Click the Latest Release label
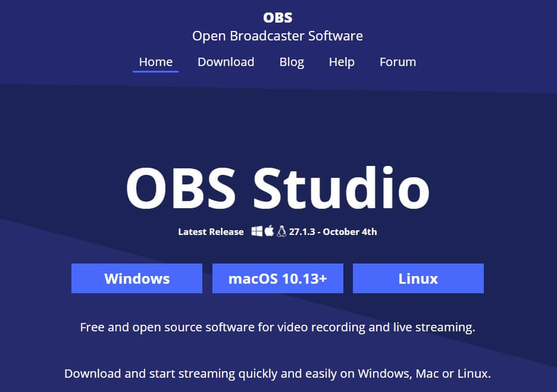 [x=211, y=232]
